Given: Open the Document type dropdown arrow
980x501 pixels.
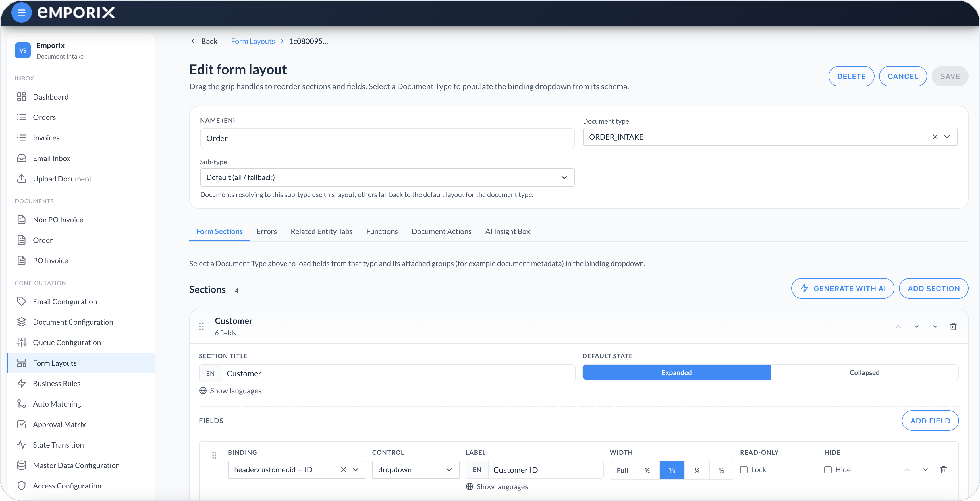Looking at the screenshot, I should pyautogui.click(x=947, y=137).
